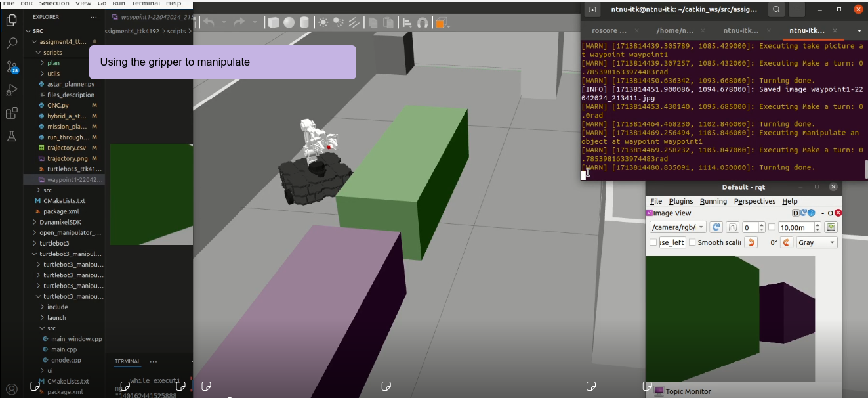Open the rqt Perspectives menu

coord(754,201)
